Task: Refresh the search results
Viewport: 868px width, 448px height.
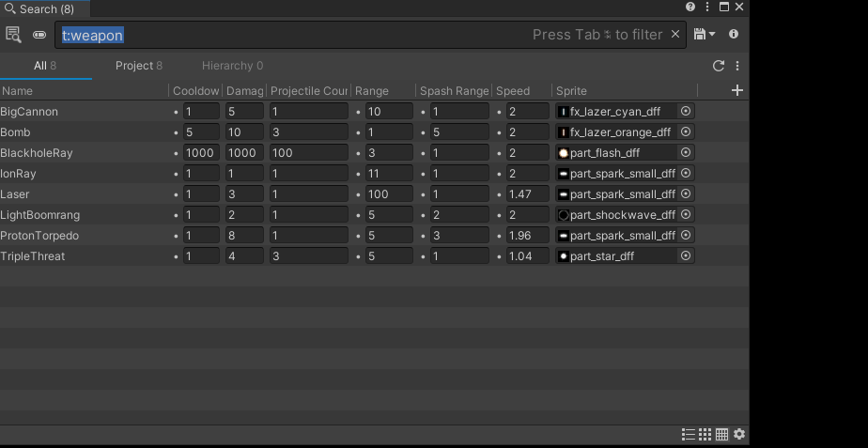Action: (719, 66)
